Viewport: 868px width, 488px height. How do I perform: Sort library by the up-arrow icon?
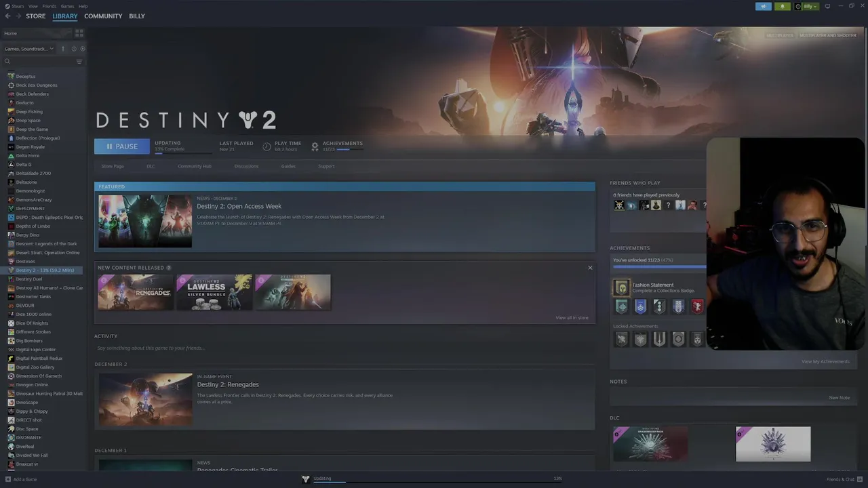pyautogui.click(x=63, y=49)
